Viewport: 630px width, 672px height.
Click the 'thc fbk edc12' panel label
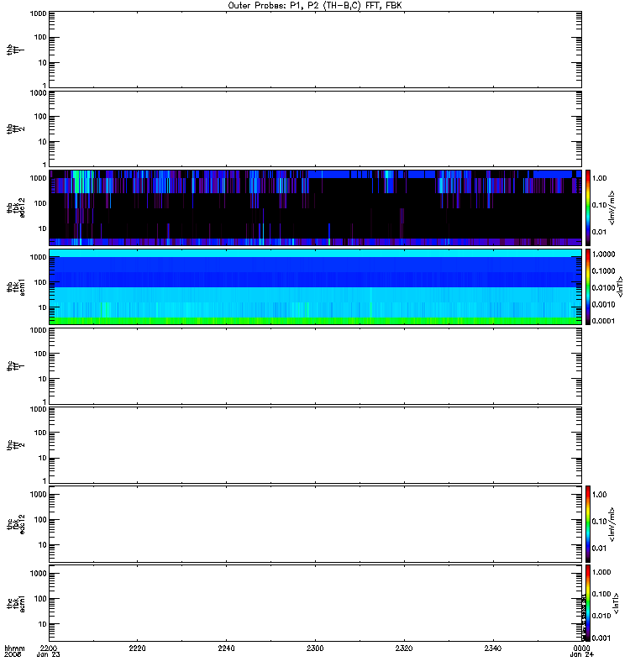(16, 523)
